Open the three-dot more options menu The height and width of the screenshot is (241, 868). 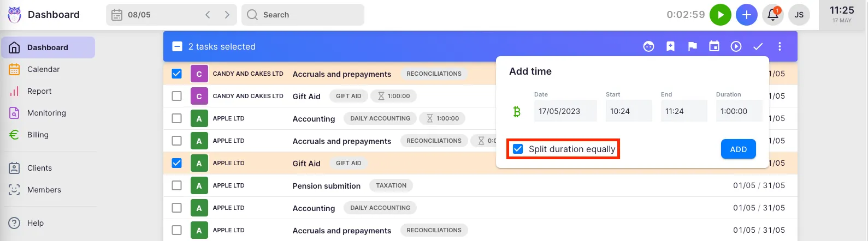click(x=780, y=47)
